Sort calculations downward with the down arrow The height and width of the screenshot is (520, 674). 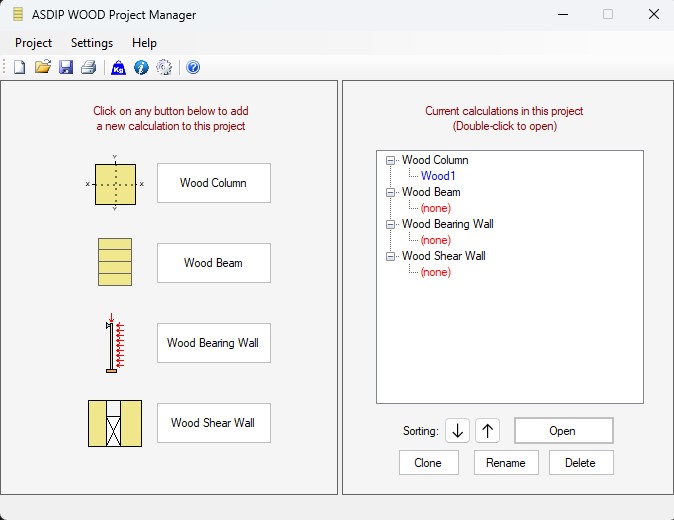tap(457, 430)
